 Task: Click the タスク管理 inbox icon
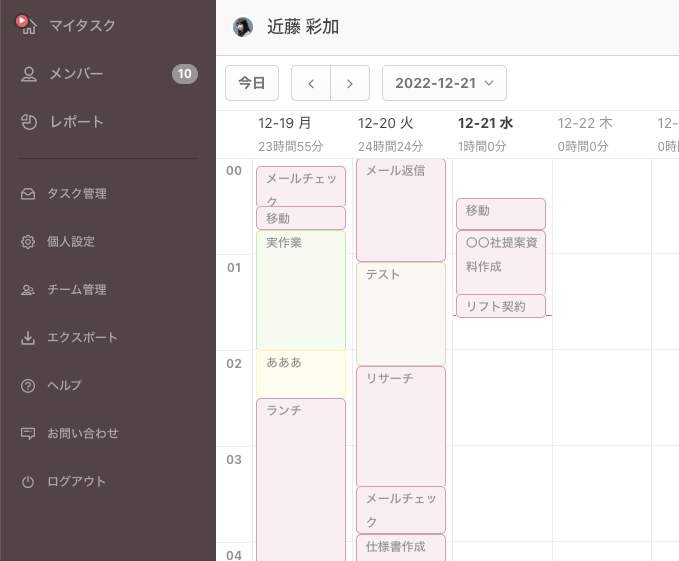click(x=28, y=193)
